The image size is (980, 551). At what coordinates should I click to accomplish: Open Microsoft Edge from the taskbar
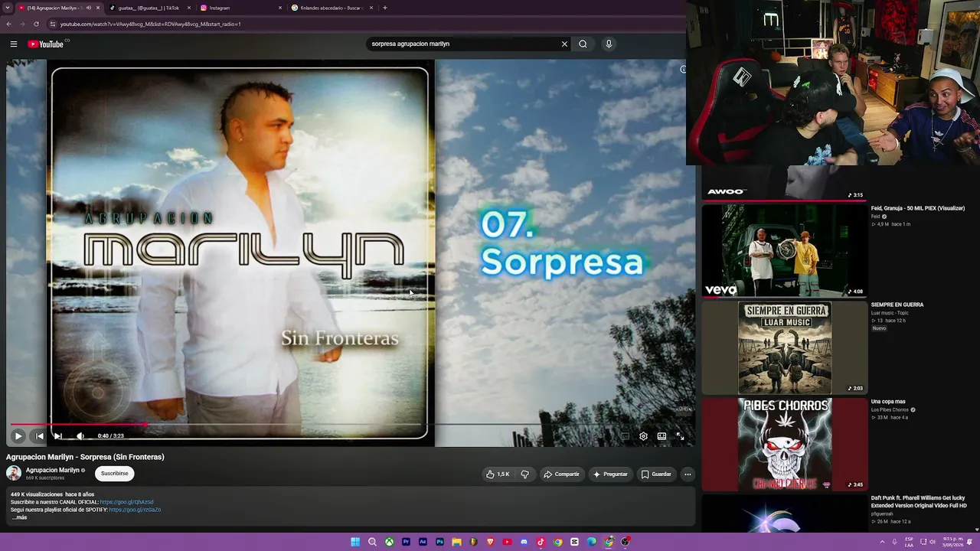(591, 542)
